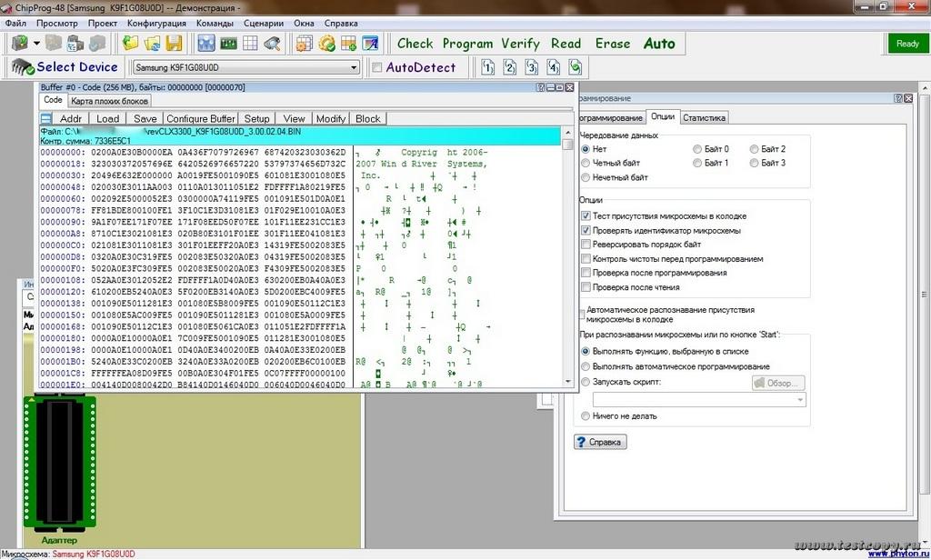
Task: Open the 'Конфигурация' menu
Action: click(x=156, y=23)
